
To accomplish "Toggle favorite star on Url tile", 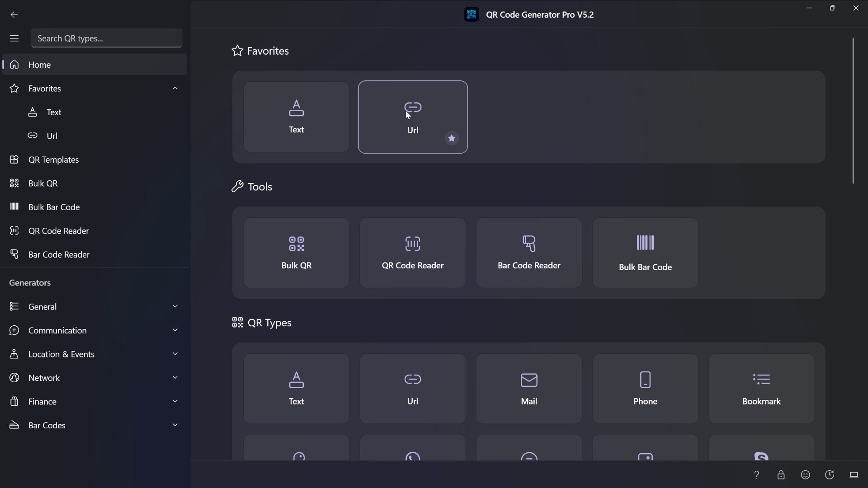I will click(x=452, y=138).
